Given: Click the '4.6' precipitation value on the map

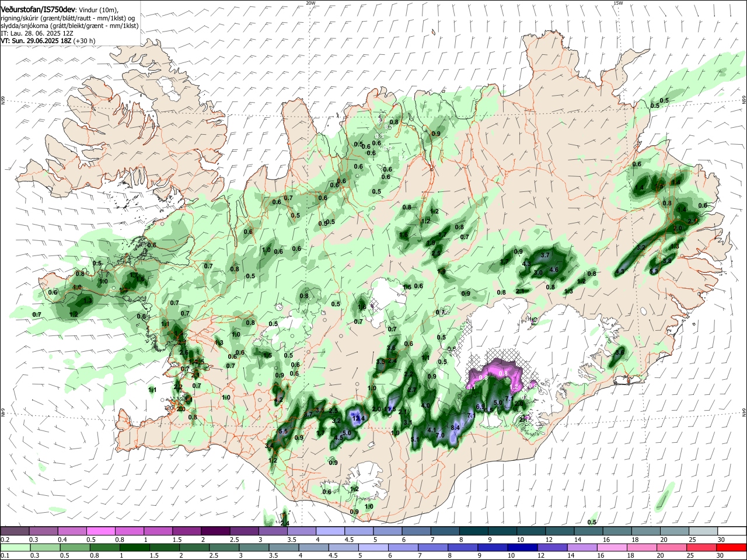Looking at the screenshot, I should pos(554,269).
